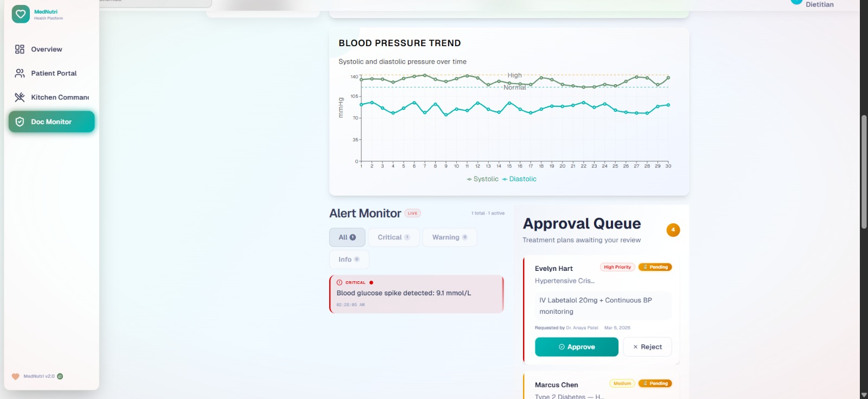Click the Blood Pressure Trend heading

click(400, 43)
